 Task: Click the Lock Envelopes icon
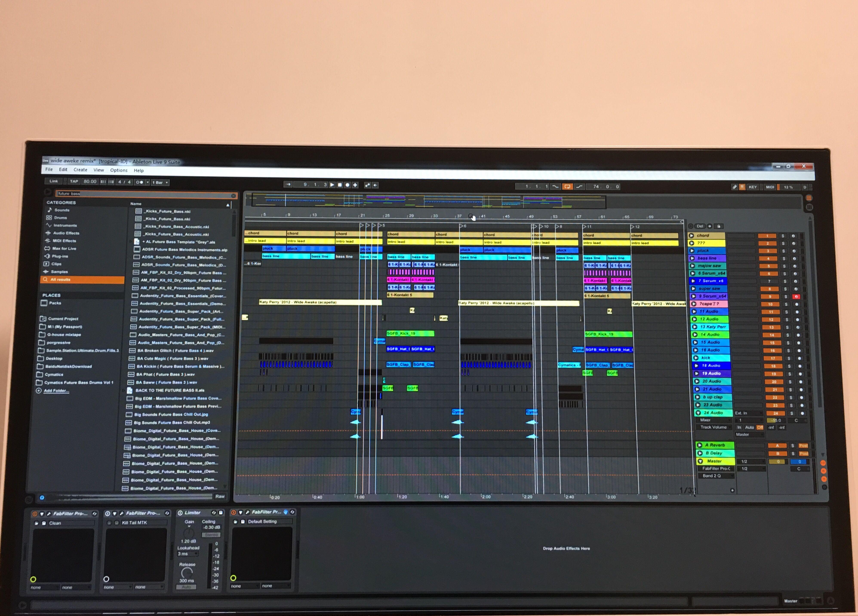coord(719,226)
